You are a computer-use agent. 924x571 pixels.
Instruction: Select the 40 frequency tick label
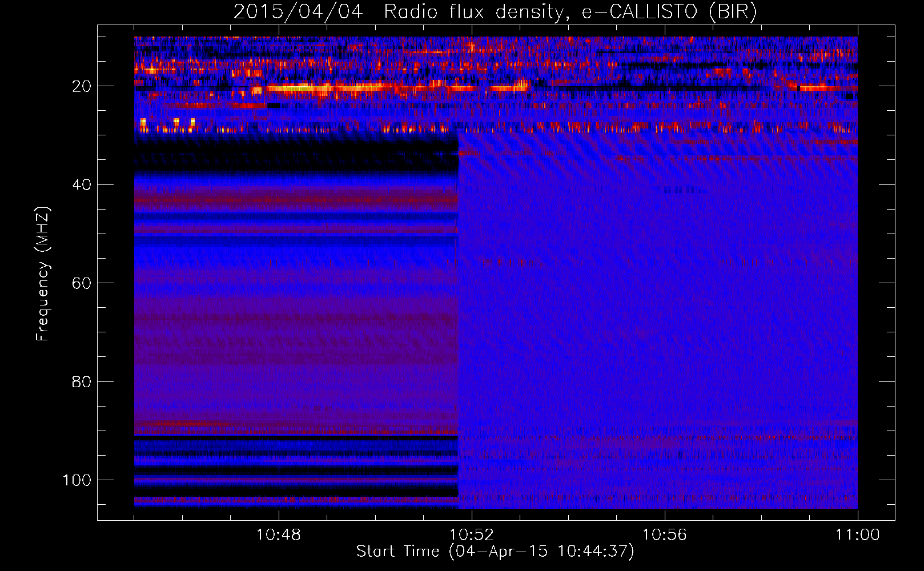point(82,185)
